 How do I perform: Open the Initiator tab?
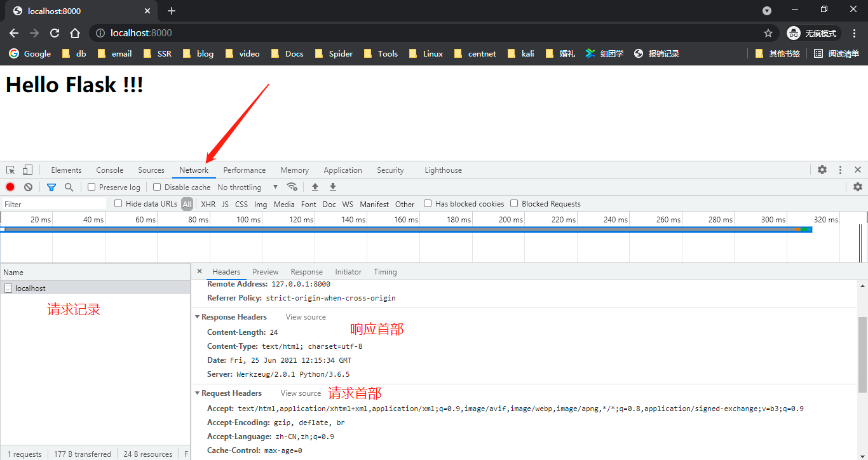348,272
